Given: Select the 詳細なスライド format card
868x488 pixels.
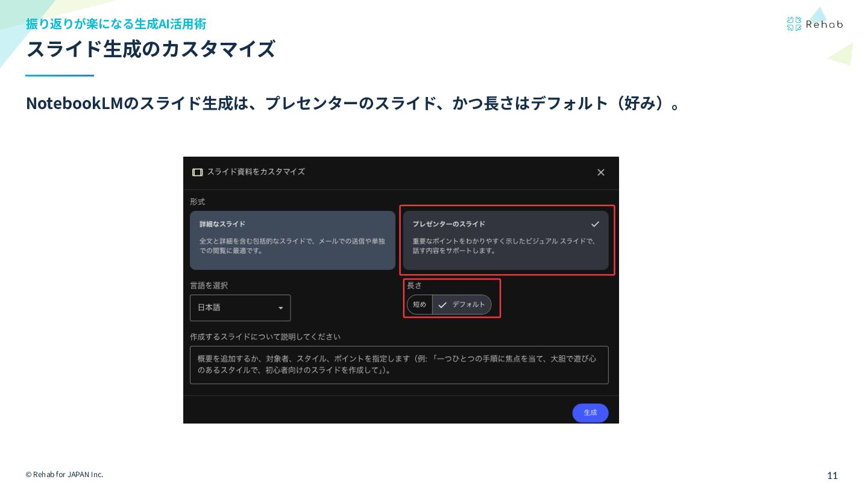Looking at the screenshot, I should (x=292, y=240).
